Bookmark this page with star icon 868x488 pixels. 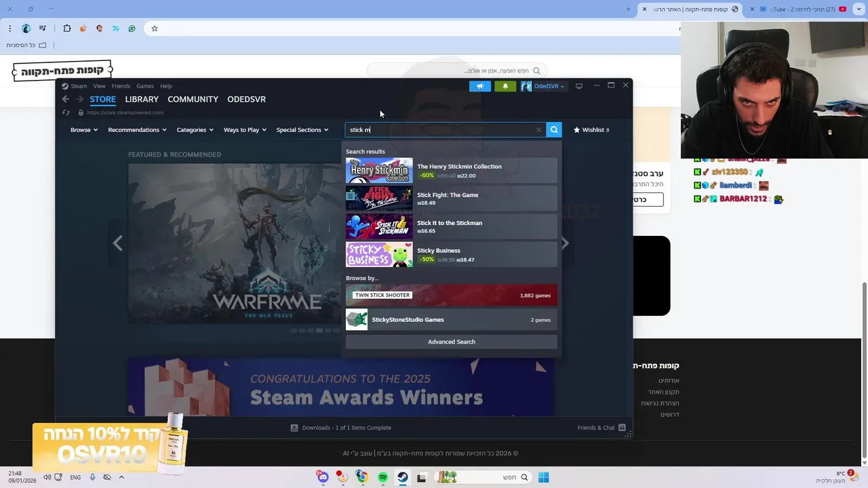pyautogui.click(x=155, y=28)
